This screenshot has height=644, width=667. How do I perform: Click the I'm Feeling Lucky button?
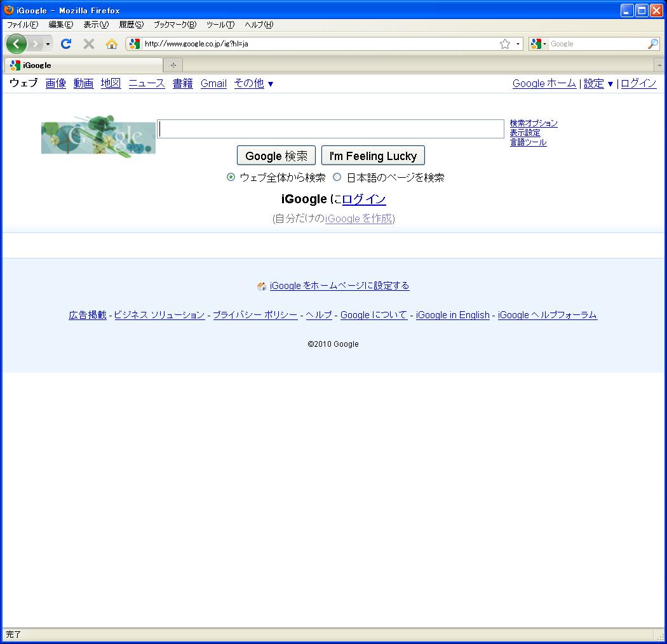pyautogui.click(x=373, y=156)
